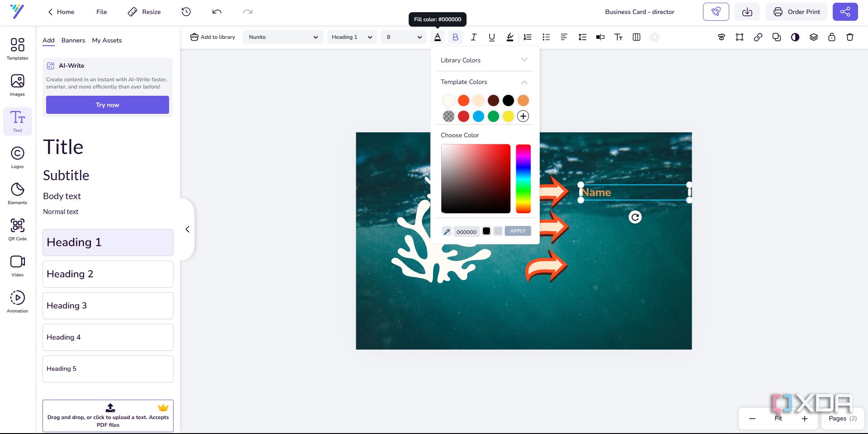This screenshot has width=868, height=434.
Task: Switch to the My Assets tab
Action: pos(107,40)
